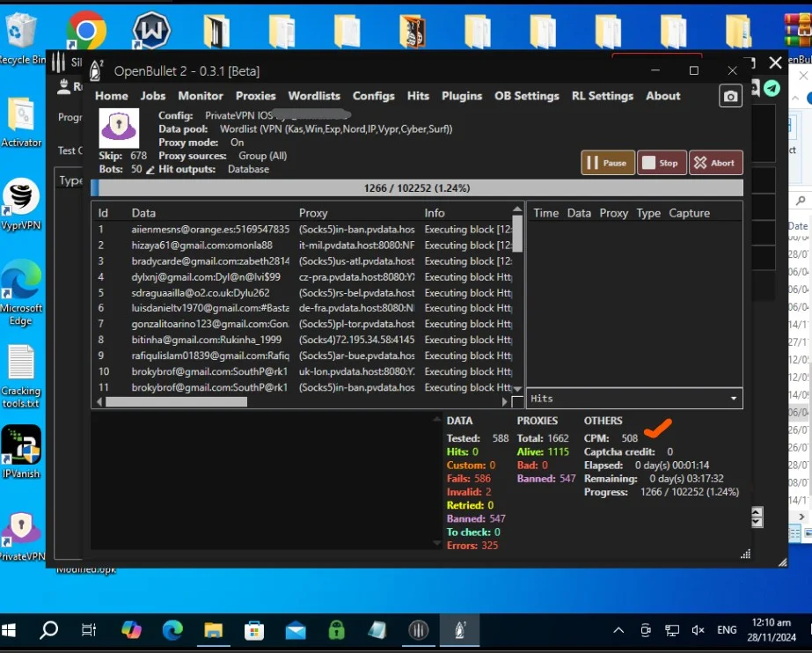Viewport: 812px width, 653px height.
Task: Click the Info column header in the bots table
Action: pos(434,213)
